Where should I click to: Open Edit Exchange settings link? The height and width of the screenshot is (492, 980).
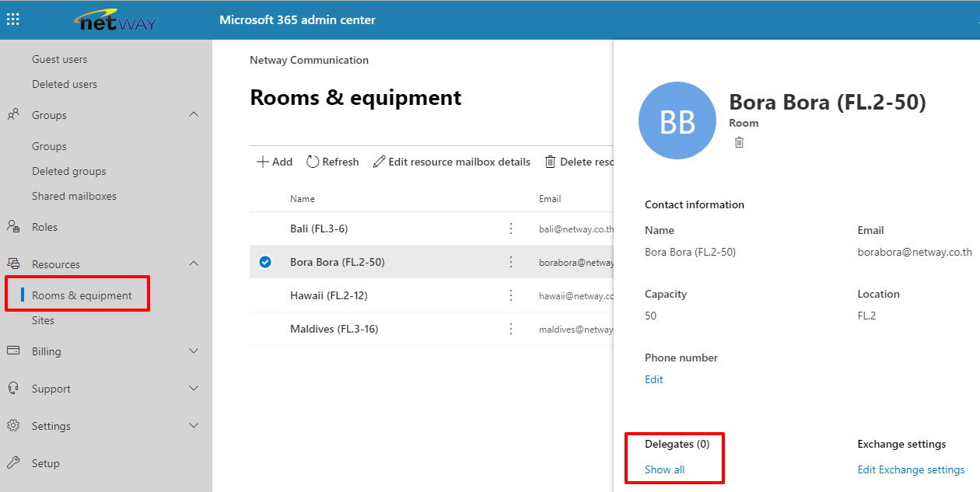point(911,469)
